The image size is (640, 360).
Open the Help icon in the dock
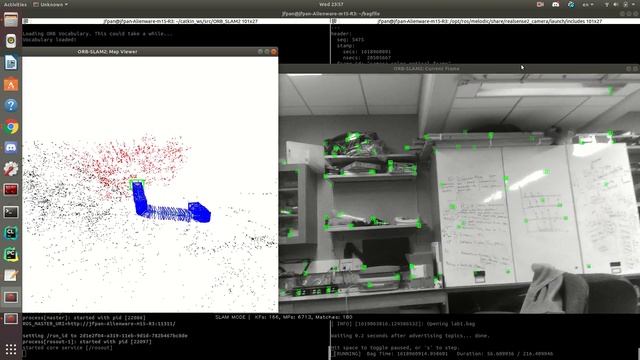[x=11, y=106]
